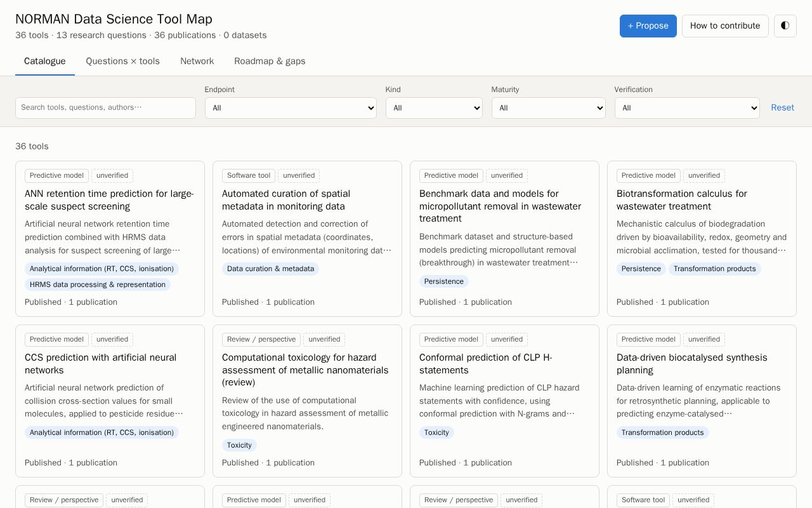Open the Maturity filter dropdown

pos(549,108)
